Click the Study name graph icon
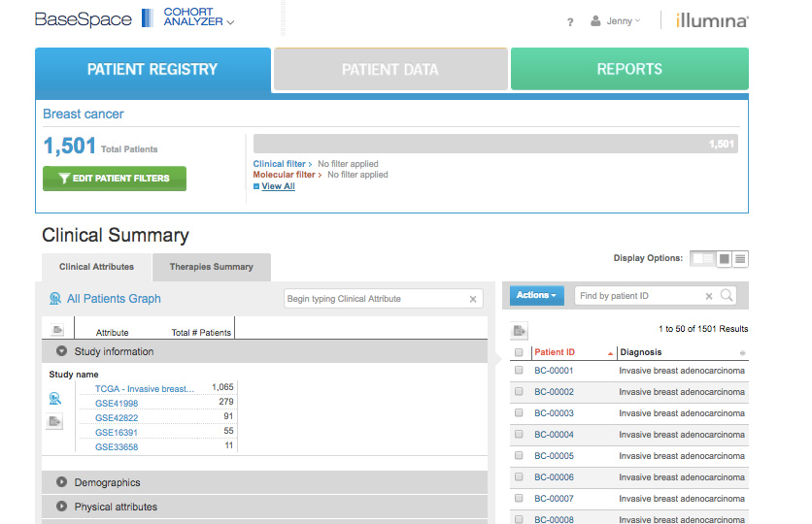812x524 pixels. [55, 399]
